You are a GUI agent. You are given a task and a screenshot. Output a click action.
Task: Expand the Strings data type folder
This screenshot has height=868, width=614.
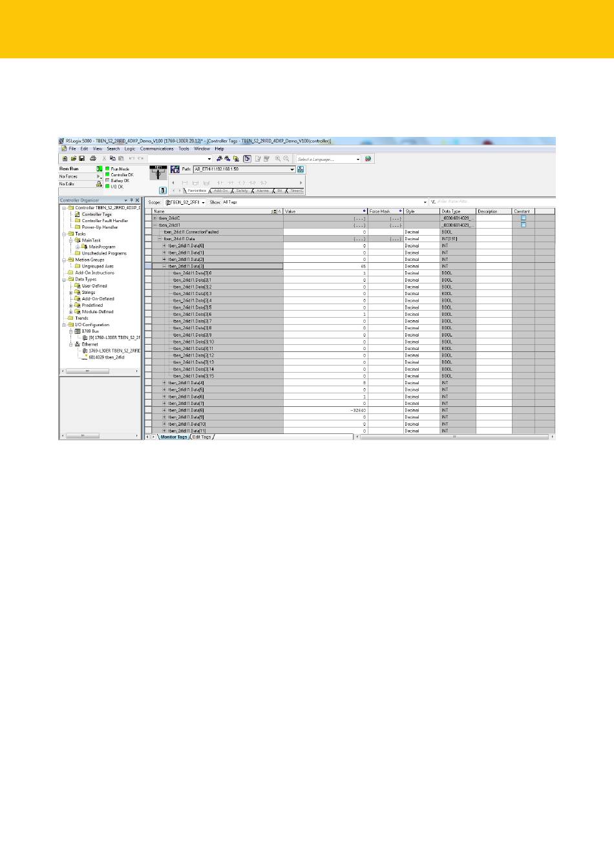(71, 293)
